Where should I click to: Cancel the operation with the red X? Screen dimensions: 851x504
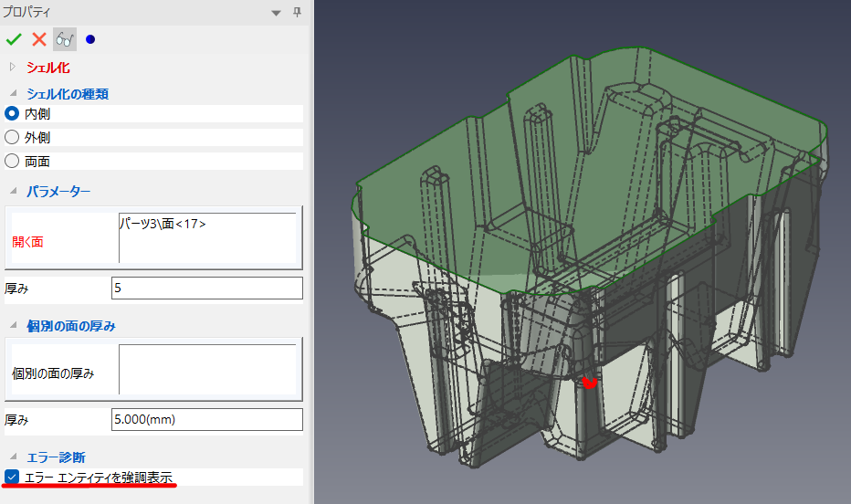pos(39,39)
